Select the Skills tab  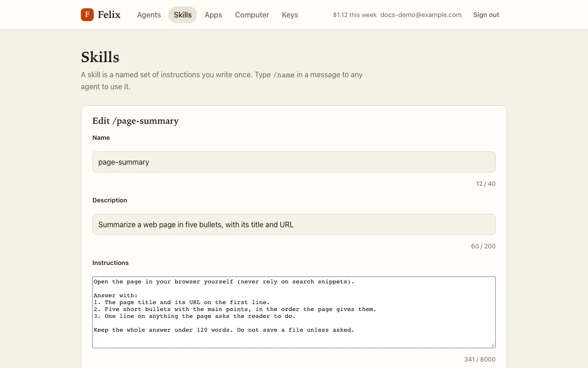click(x=183, y=15)
